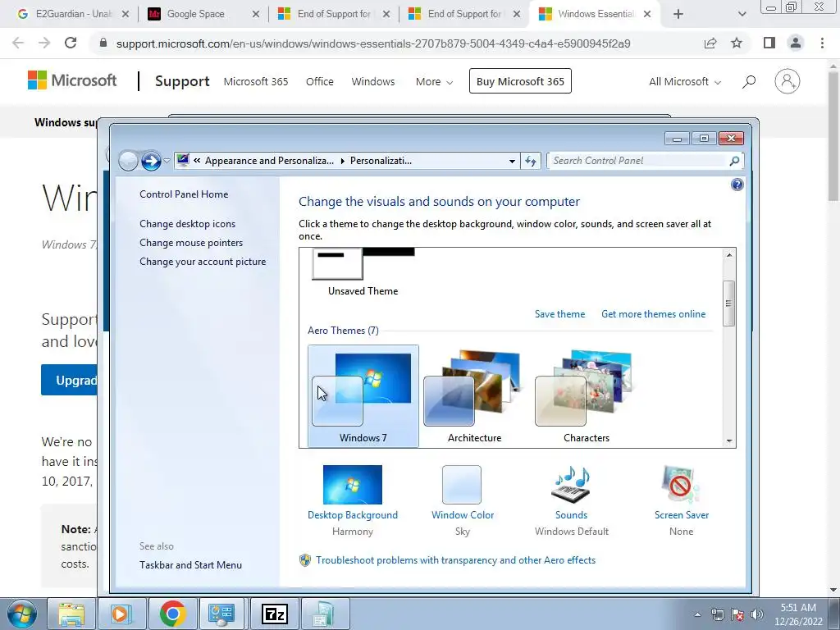
Task: Bookmark this page with star icon
Action: [x=737, y=43]
